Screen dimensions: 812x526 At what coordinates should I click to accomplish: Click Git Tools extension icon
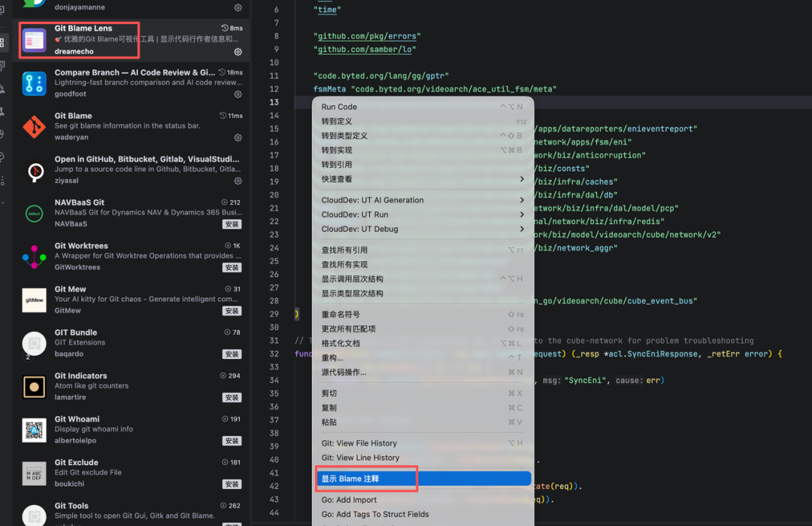click(34, 515)
